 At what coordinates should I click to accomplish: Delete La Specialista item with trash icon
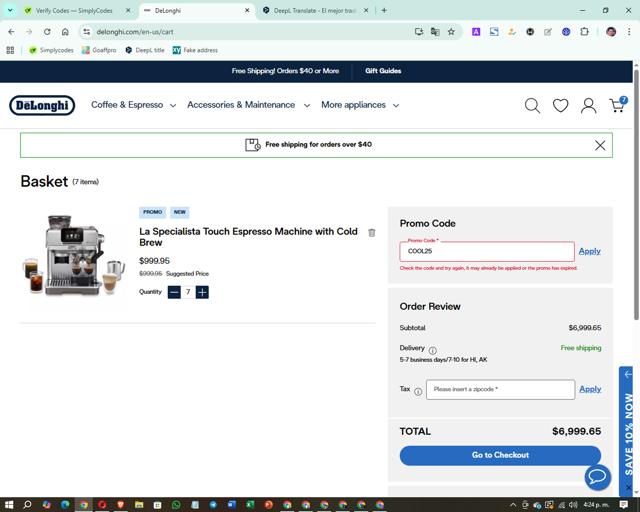[371, 233]
